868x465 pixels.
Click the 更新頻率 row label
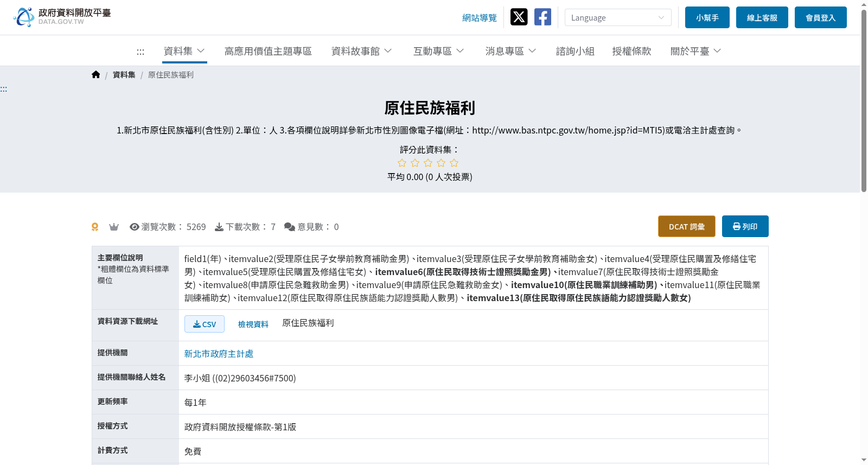113,402
